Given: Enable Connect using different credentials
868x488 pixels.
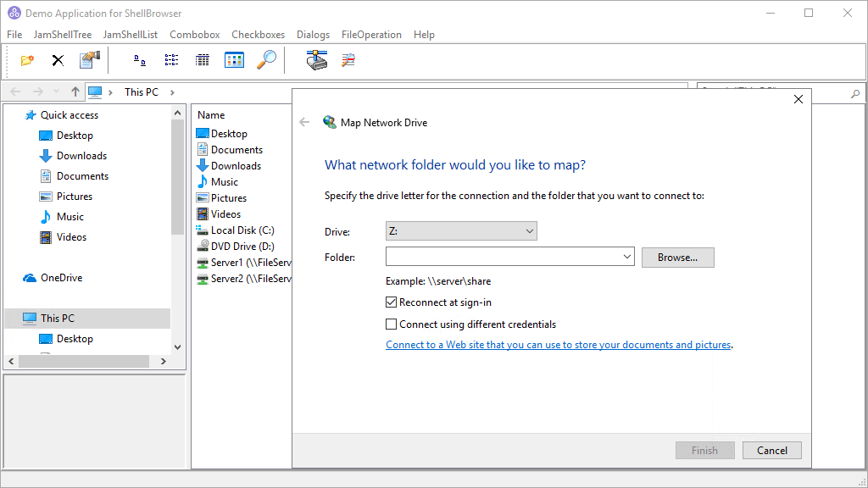Looking at the screenshot, I should (391, 324).
